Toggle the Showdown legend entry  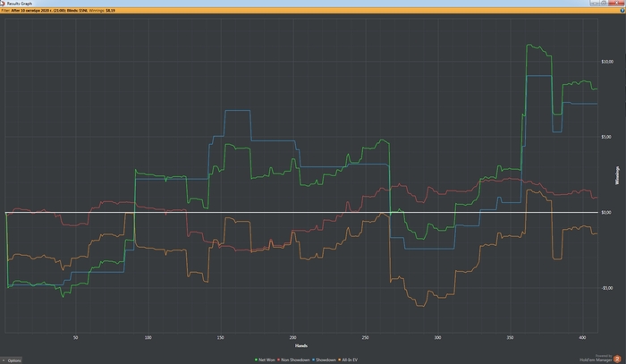(324, 360)
